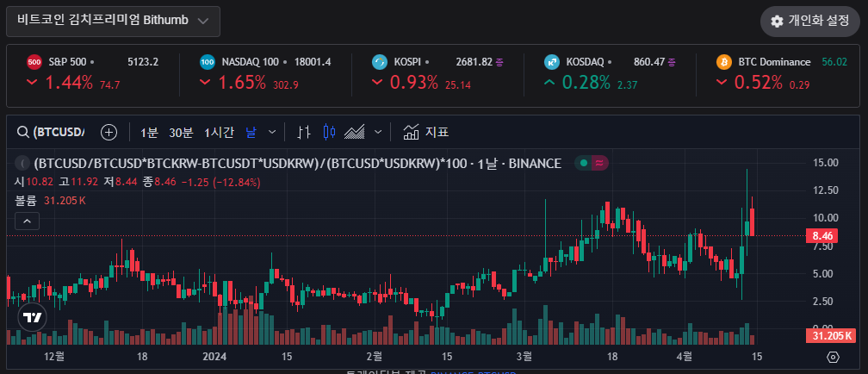Click the plus compare-symbol icon
The width and height of the screenshot is (868, 374).
click(x=109, y=133)
